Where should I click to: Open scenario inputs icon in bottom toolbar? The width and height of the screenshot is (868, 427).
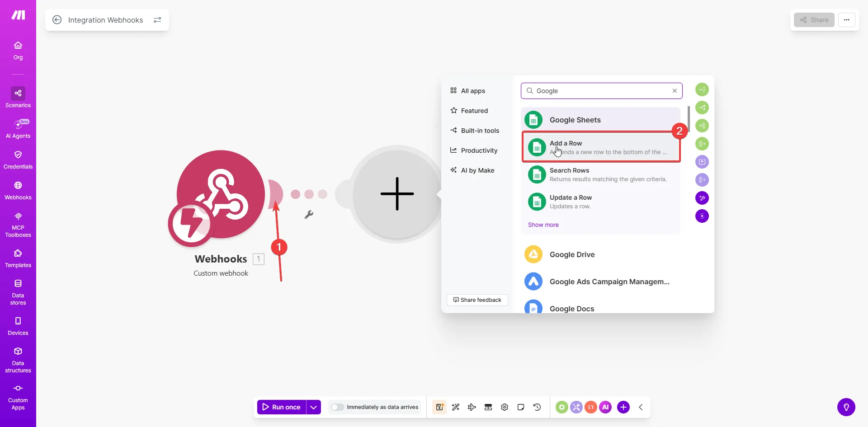coord(488,407)
